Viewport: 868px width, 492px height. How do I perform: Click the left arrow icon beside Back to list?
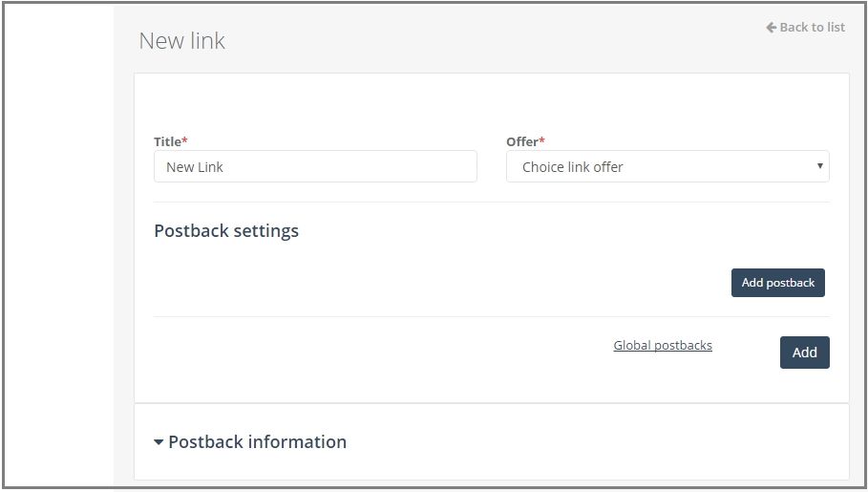[x=772, y=27]
